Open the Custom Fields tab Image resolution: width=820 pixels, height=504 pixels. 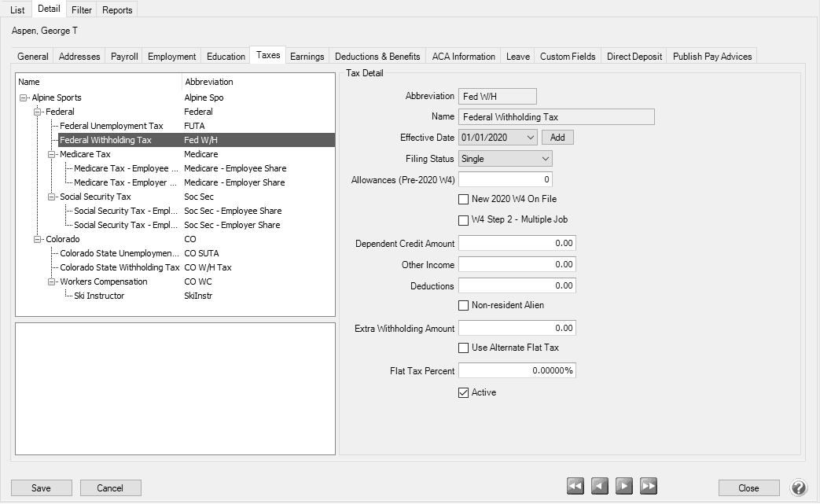[568, 57]
